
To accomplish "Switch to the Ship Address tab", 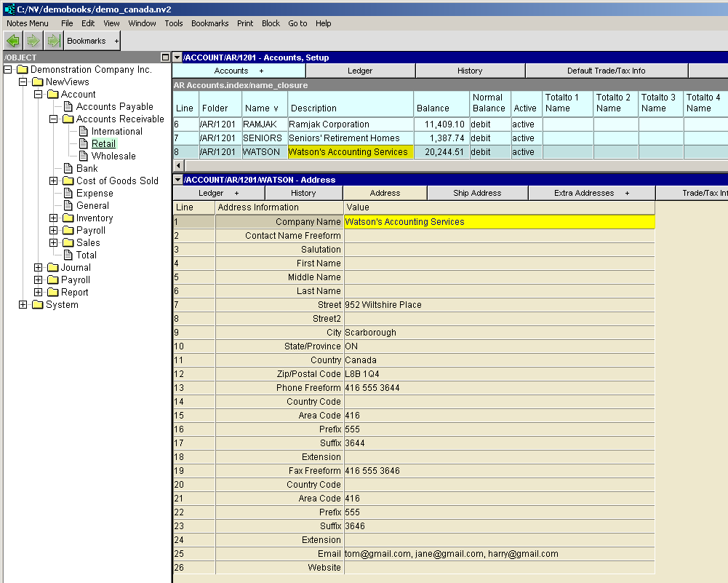I will [476, 193].
